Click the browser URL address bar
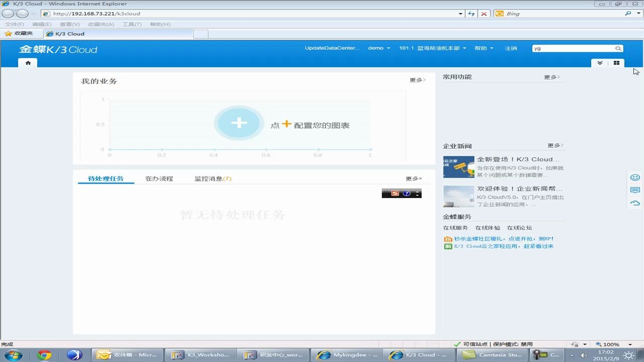Viewport: 644px width, 362px height. coord(250,14)
